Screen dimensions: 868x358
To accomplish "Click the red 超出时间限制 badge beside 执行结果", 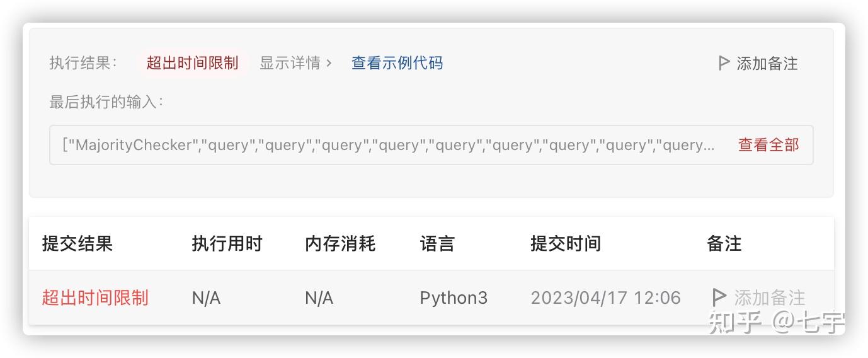I will point(192,63).
